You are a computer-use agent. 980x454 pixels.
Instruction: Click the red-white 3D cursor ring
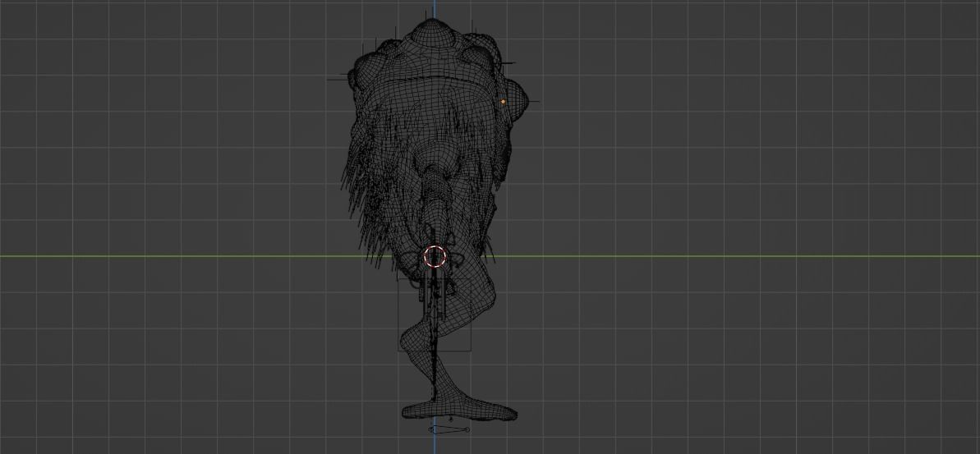pos(435,256)
